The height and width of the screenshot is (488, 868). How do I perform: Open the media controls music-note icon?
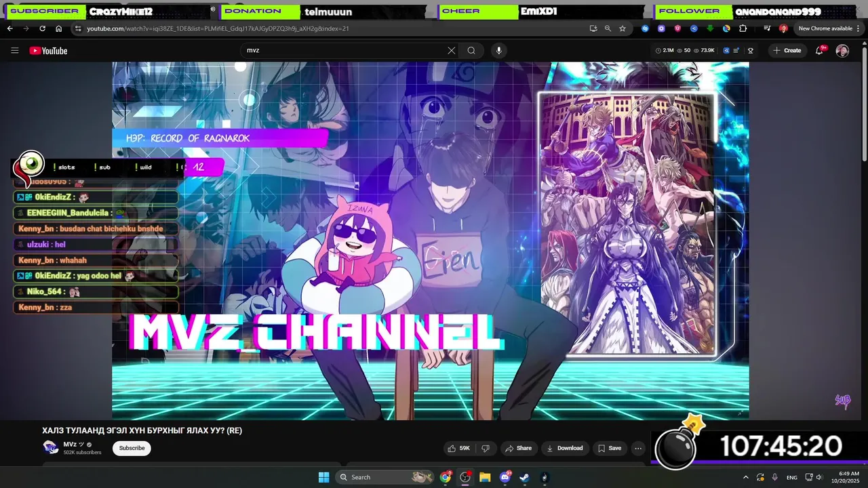tap(767, 28)
